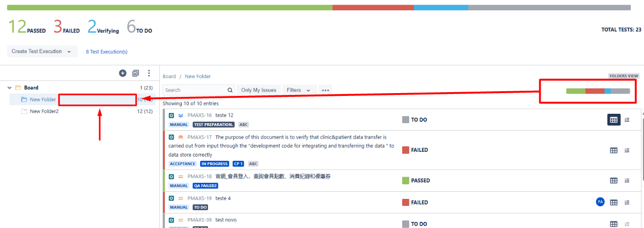
Task: Open the Create Test Execution dropdown
Action: point(42,52)
